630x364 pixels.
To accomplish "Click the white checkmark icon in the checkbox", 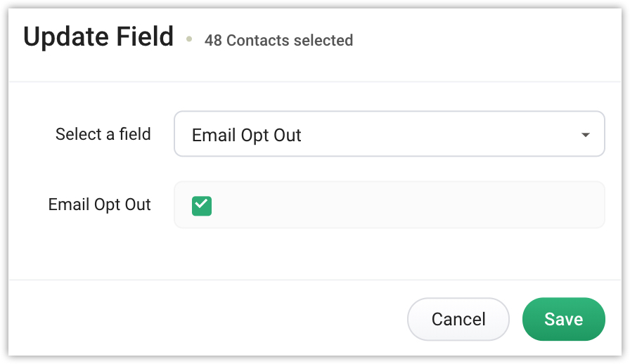I will (x=201, y=204).
